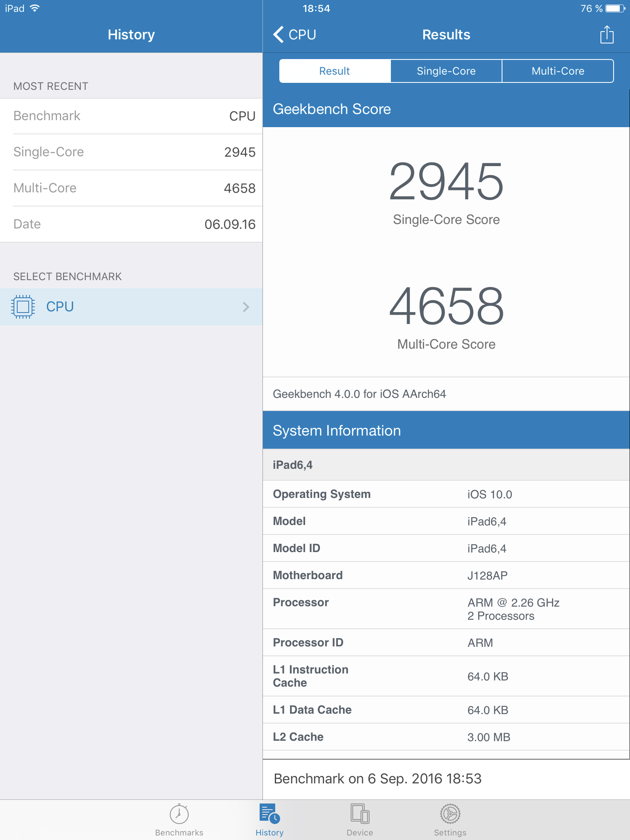Switch to the Result segment
Screen dimensions: 630x840
pos(335,71)
